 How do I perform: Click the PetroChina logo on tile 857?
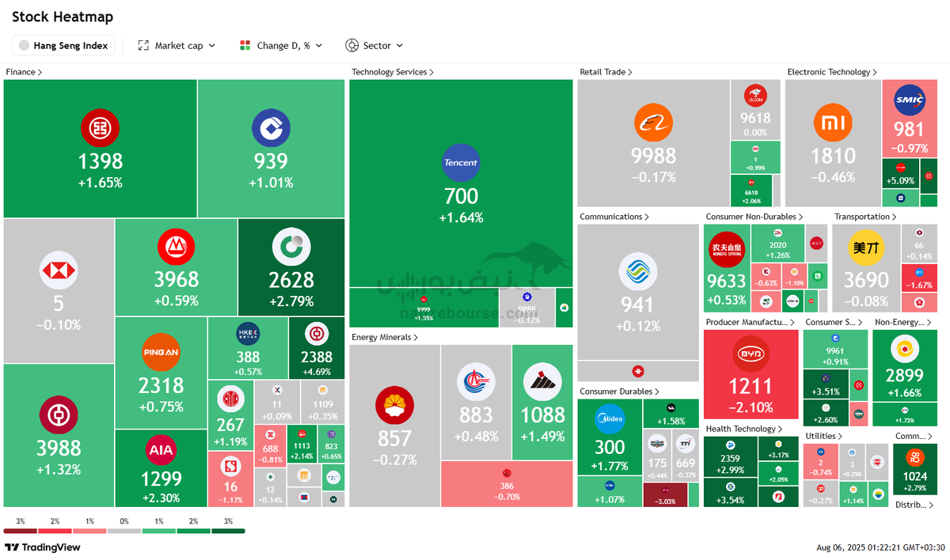394,406
